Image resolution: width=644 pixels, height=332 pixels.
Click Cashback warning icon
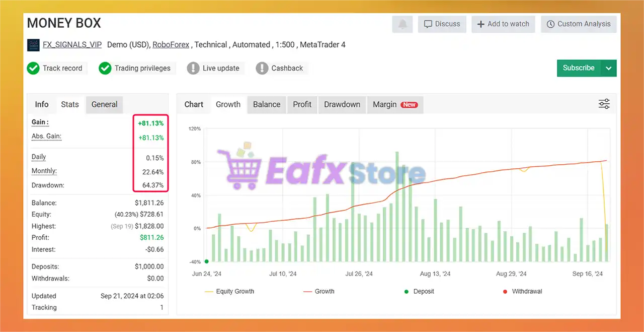262,68
